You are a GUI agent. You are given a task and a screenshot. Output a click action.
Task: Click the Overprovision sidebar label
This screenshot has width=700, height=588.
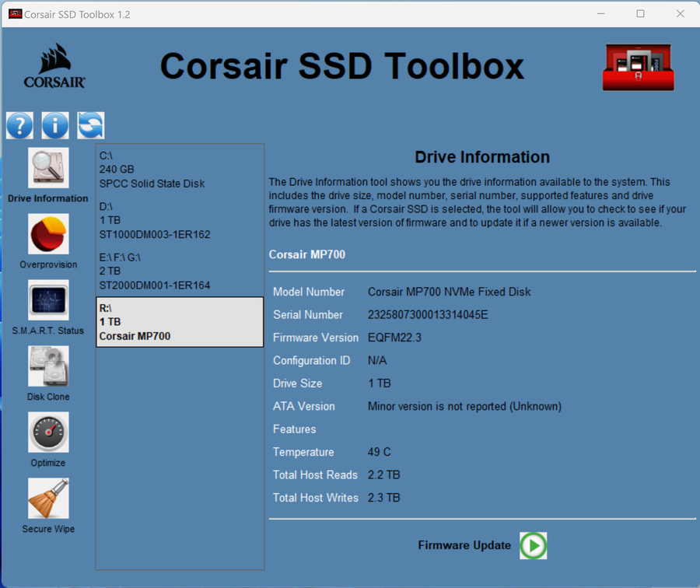click(x=48, y=264)
